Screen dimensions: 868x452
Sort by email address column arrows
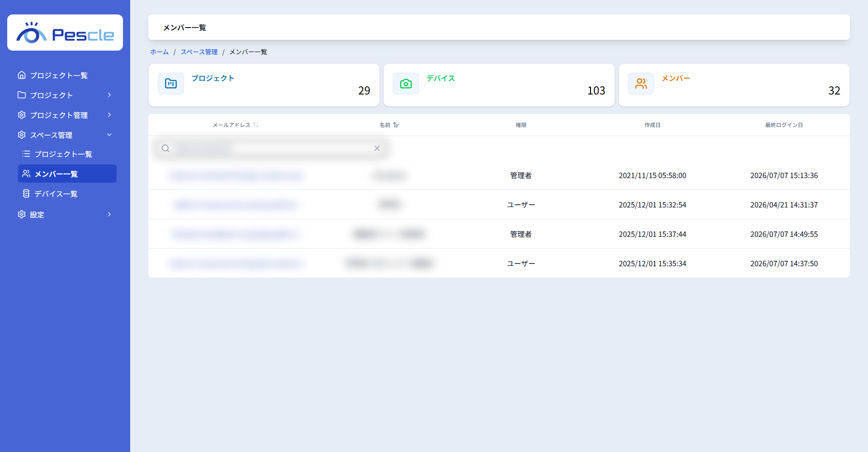click(x=256, y=125)
